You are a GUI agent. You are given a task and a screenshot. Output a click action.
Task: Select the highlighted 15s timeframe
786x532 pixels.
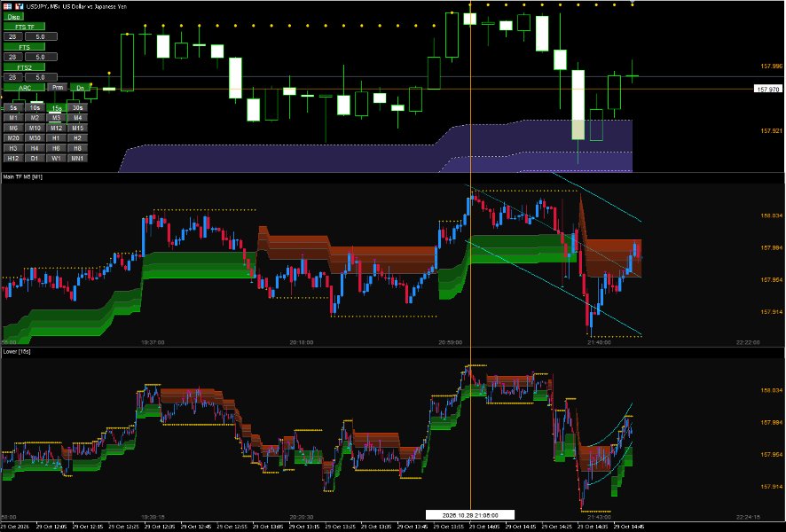[x=56, y=107]
